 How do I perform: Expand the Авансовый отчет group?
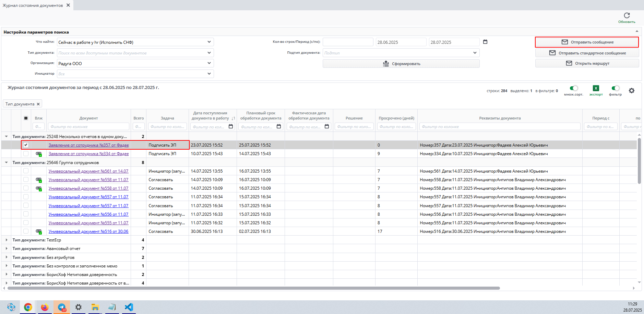pos(7,249)
